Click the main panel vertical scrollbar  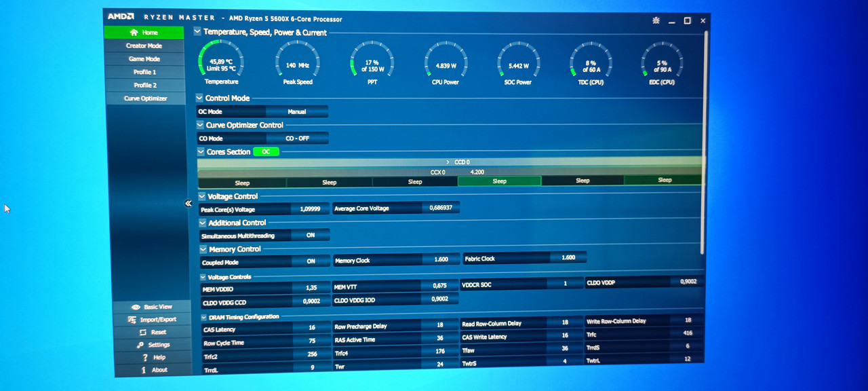click(705, 143)
